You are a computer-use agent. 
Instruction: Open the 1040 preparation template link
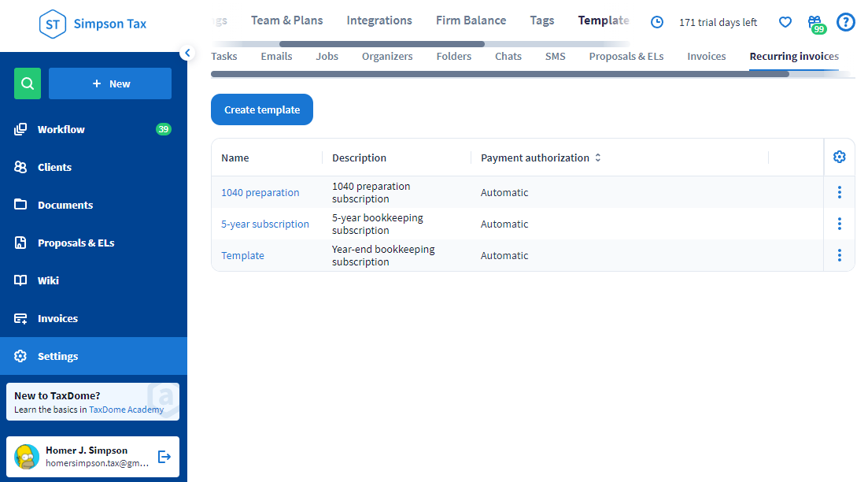(260, 192)
